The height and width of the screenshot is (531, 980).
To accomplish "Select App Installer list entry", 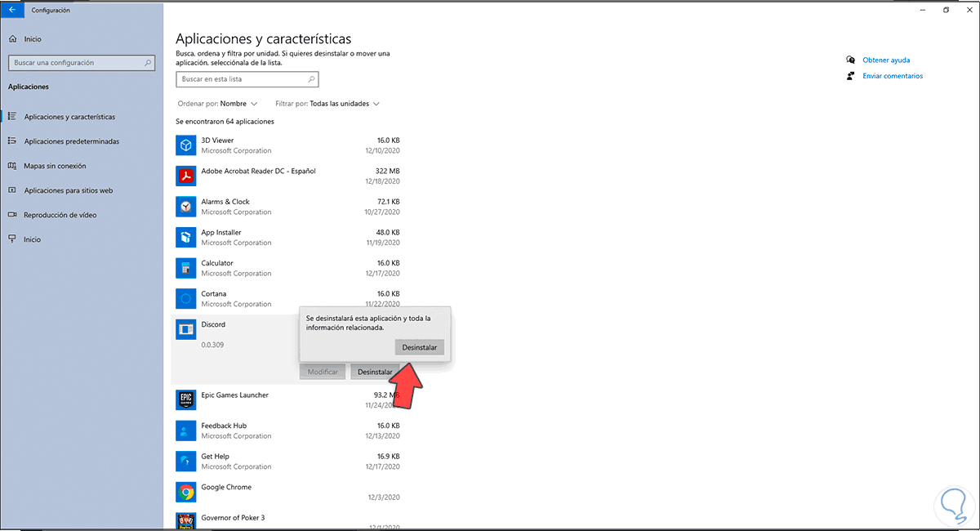I will pos(287,237).
